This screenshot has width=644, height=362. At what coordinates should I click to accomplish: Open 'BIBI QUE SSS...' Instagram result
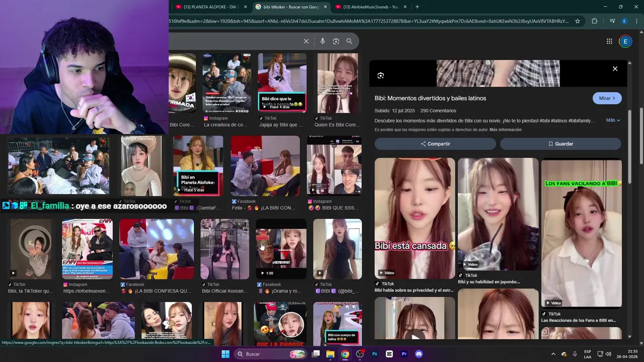tap(333, 208)
